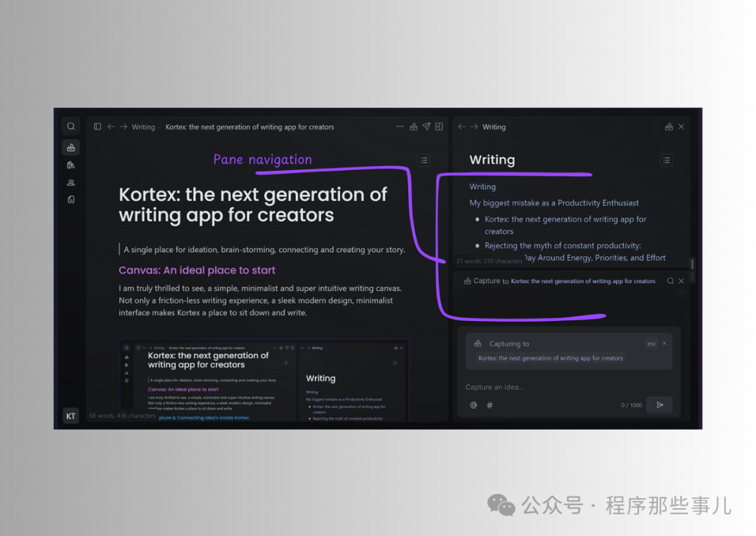Click the large Writing heading in right pane

(492, 160)
